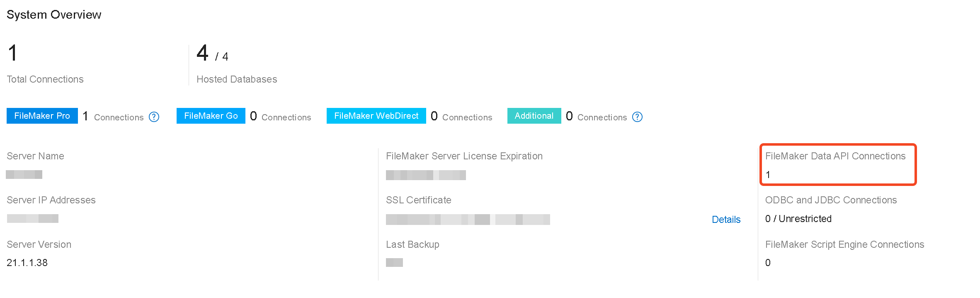This screenshot has height=298, width=980.
Task: Click the server version number 21.1.1.38
Action: pyautogui.click(x=27, y=263)
